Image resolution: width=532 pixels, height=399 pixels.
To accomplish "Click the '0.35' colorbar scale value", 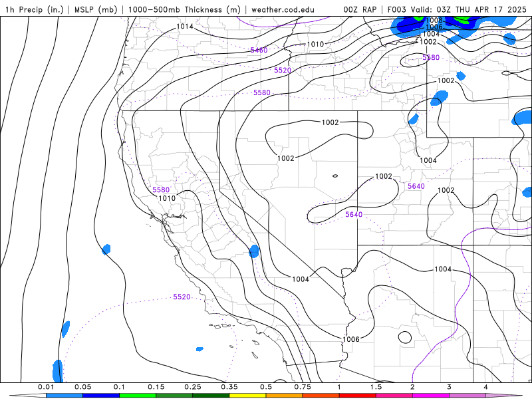I will (229, 387).
